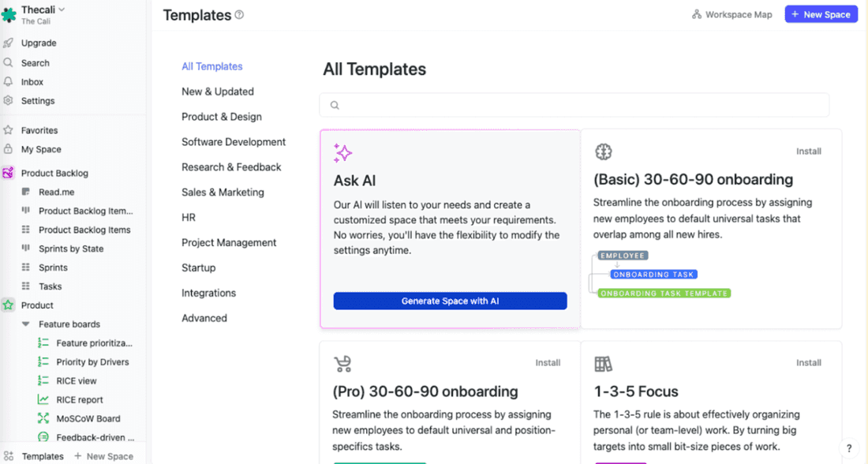Toggle the help question mark at bottom right
868x464 pixels.
[848, 448]
